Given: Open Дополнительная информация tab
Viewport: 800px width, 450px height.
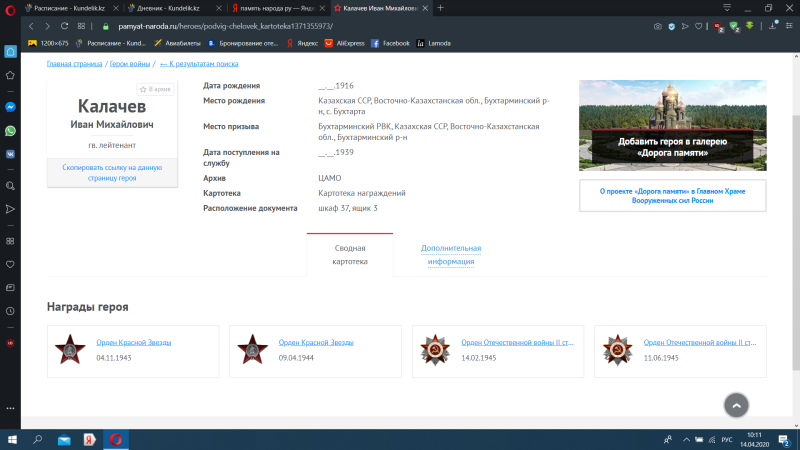Looking at the screenshot, I should pos(451,255).
